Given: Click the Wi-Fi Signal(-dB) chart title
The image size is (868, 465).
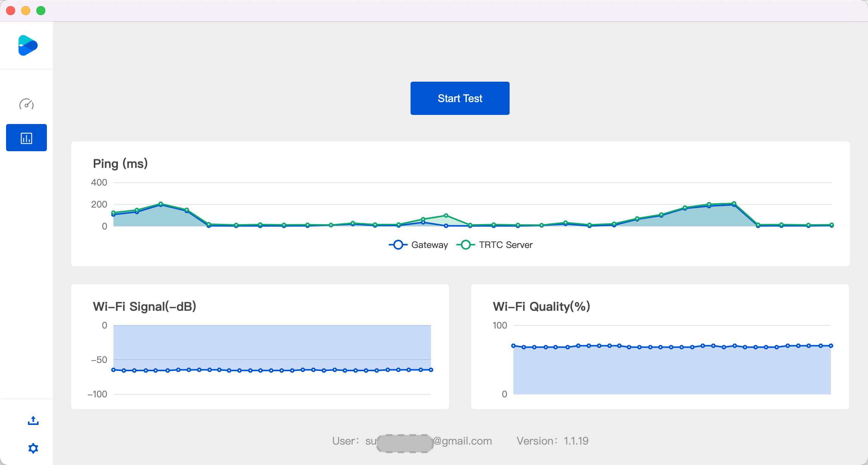Looking at the screenshot, I should [x=144, y=306].
